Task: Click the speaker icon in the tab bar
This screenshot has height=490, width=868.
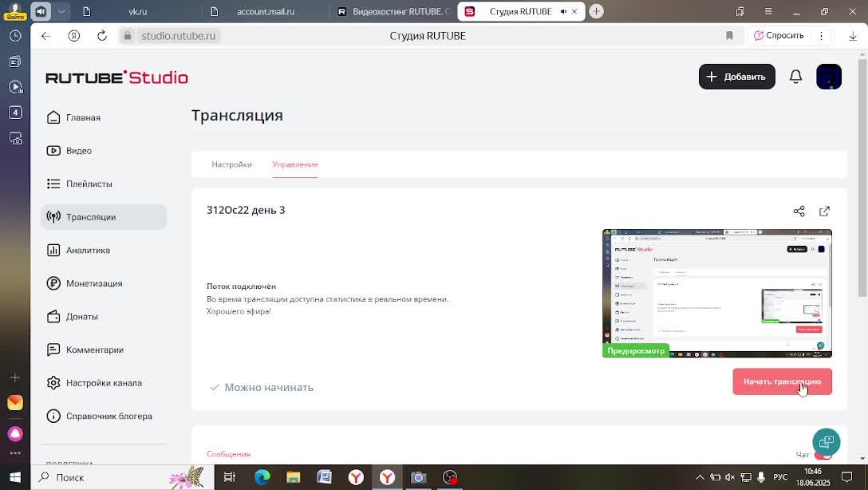Action: coord(41,11)
